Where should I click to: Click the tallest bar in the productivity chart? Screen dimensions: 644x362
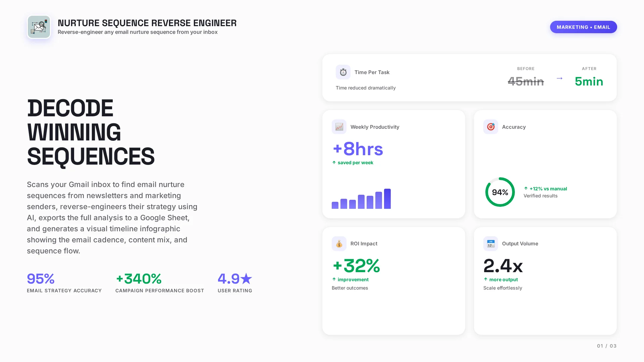[388, 198]
